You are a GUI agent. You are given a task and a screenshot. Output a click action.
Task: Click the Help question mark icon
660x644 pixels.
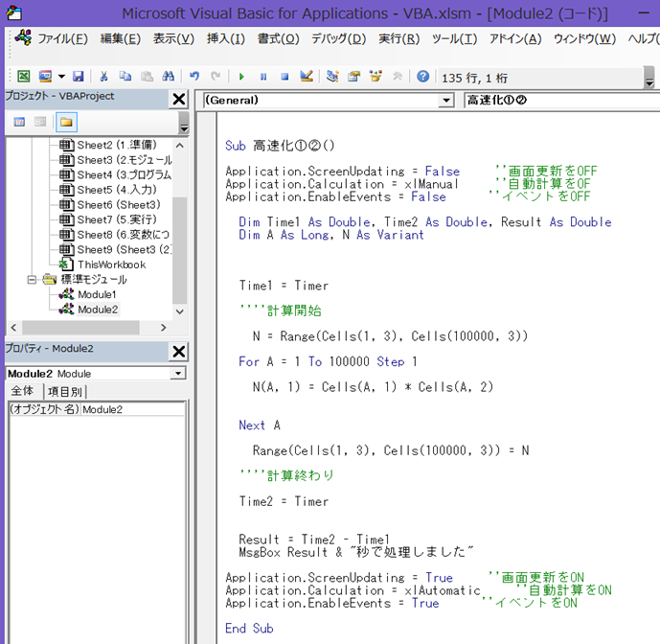click(423, 77)
